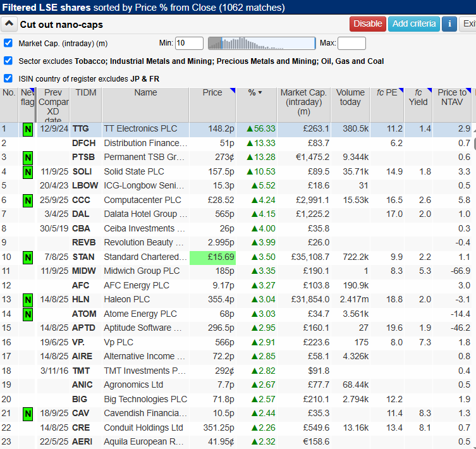Focus the Min market cap input field

(x=189, y=43)
